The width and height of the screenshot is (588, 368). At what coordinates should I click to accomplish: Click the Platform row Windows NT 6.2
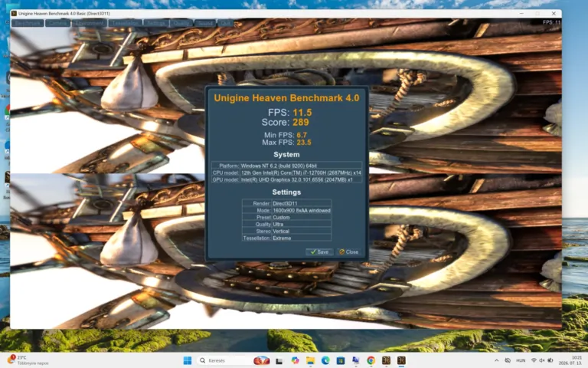[x=287, y=166]
